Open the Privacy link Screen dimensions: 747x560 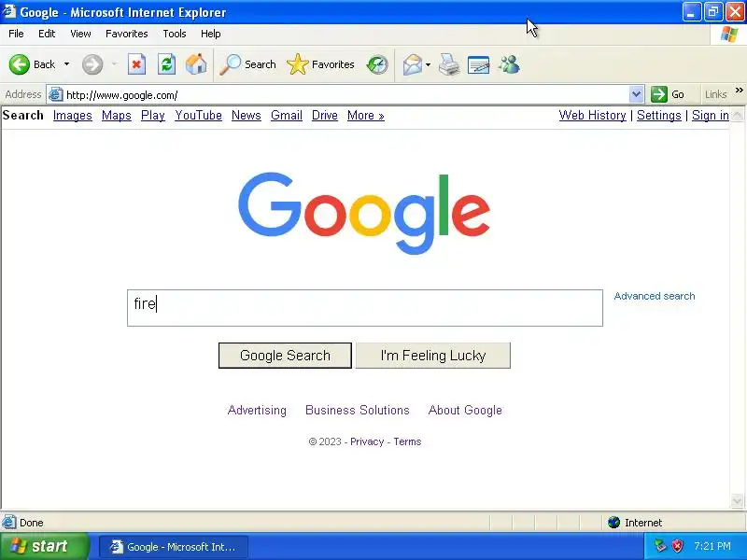tap(367, 441)
